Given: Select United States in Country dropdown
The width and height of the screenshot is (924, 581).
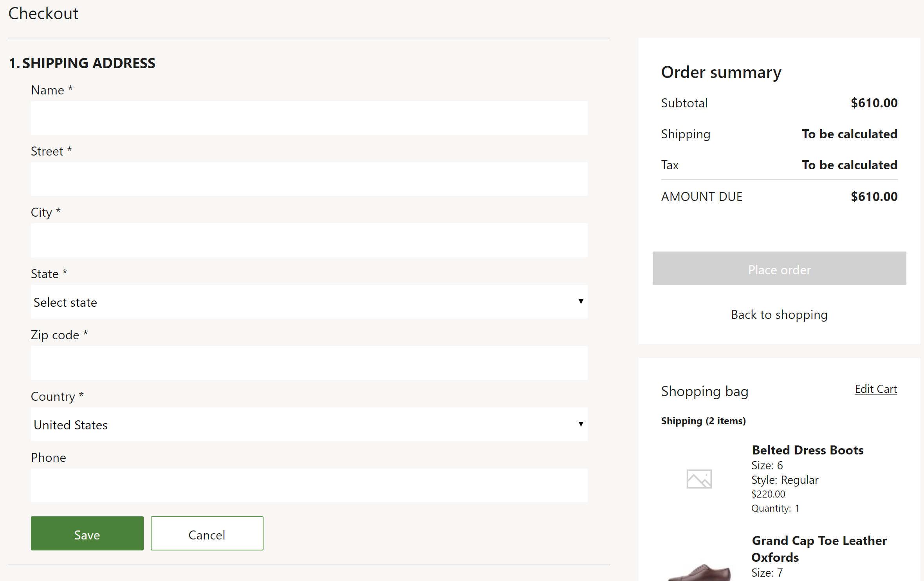Looking at the screenshot, I should tap(310, 424).
